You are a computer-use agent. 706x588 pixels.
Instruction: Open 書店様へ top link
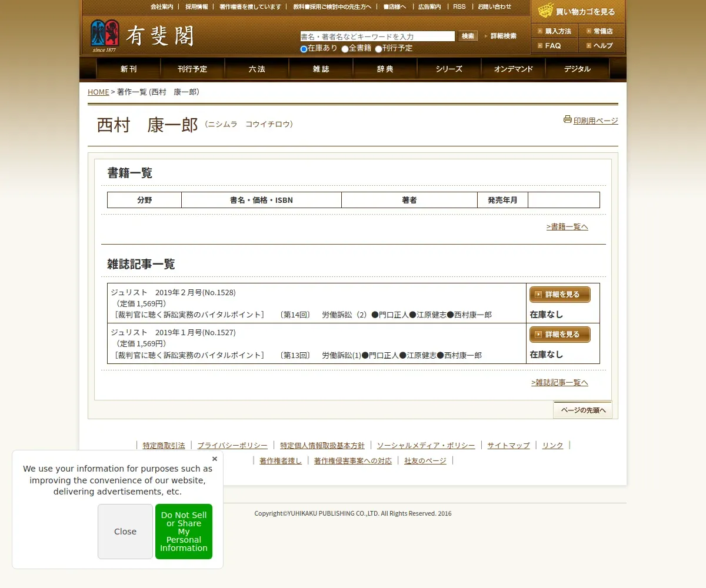click(x=395, y=6)
